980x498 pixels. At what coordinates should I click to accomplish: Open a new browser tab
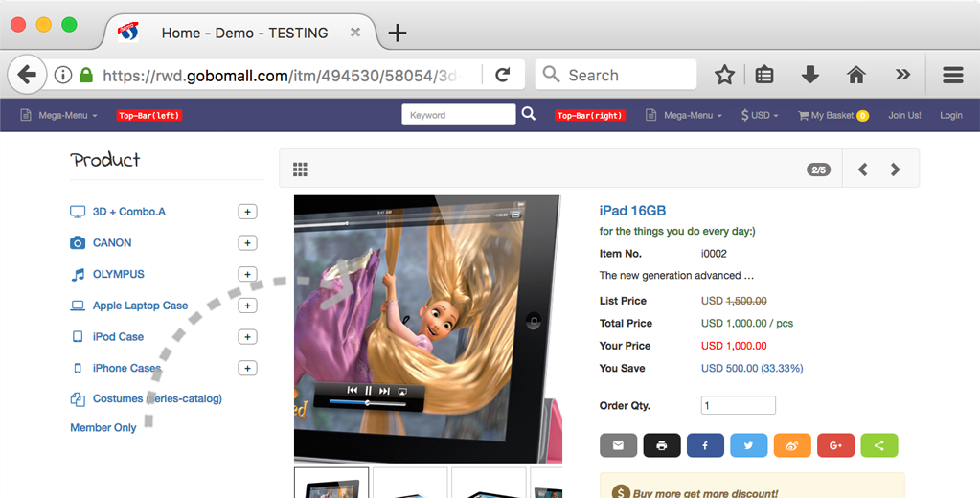pos(398,33)
